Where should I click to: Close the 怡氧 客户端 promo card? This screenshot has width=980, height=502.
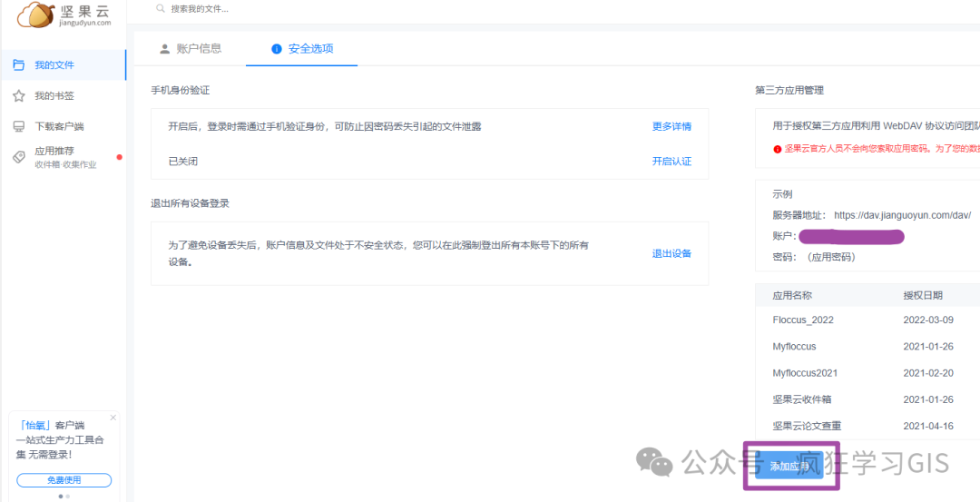pyautogui.click(x=113, y=417)
